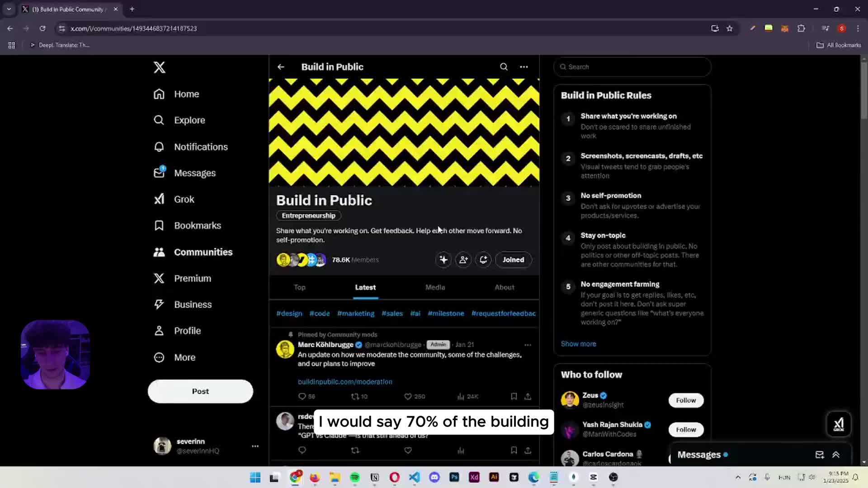Bookmark Marc Köhlbrugge's pinned post
The height and width of the screenshot is (488, 868).
click(x=514, y=396)
